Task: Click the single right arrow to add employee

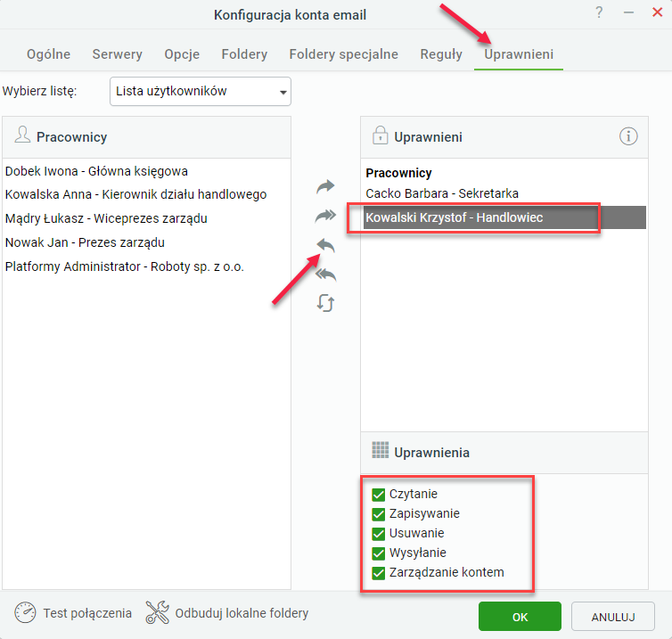Action: point(325,186)
